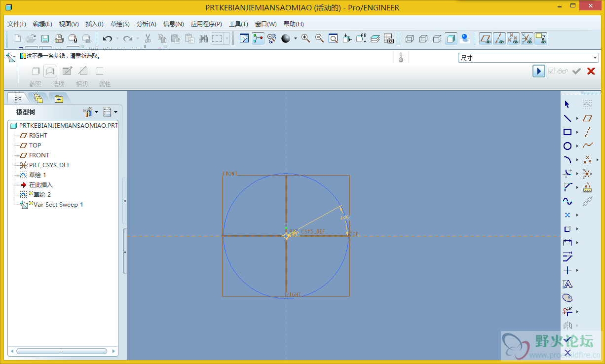Image resolution: width=605 pixels, height=364 pixels.
Task: Select the Dimension tool
Action: coord(567,243)
